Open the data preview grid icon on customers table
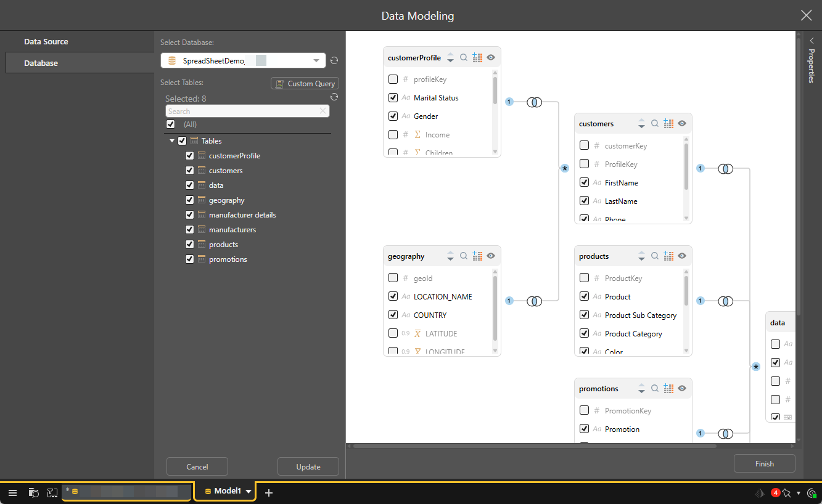Image resolution: width=822 pixels, height=504 pixels. point(668,124)
